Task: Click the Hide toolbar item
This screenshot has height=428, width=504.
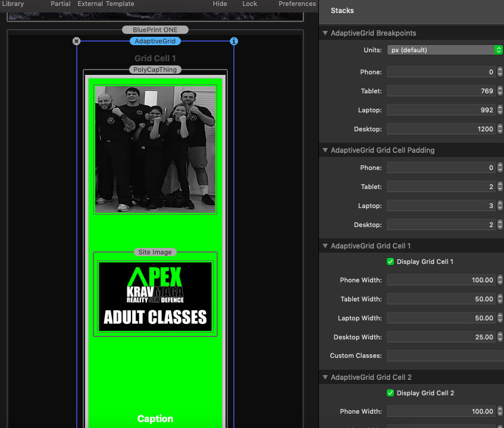Action: coord(220,4)
